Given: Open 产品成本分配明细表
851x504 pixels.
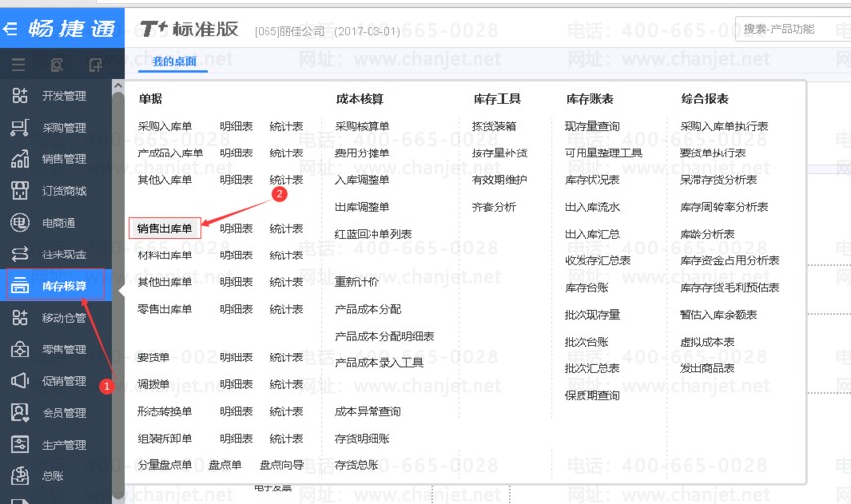Looking at the screenshot, I should (384, 336).
